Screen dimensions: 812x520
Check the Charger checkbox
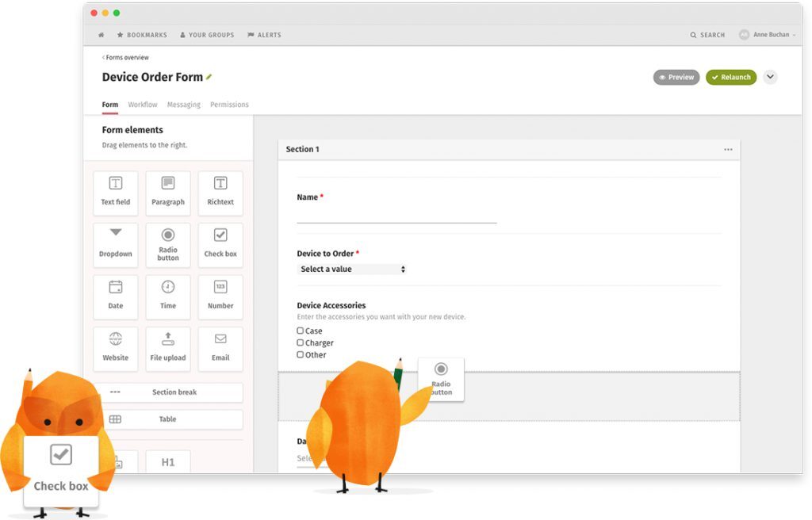coord(300,342)
